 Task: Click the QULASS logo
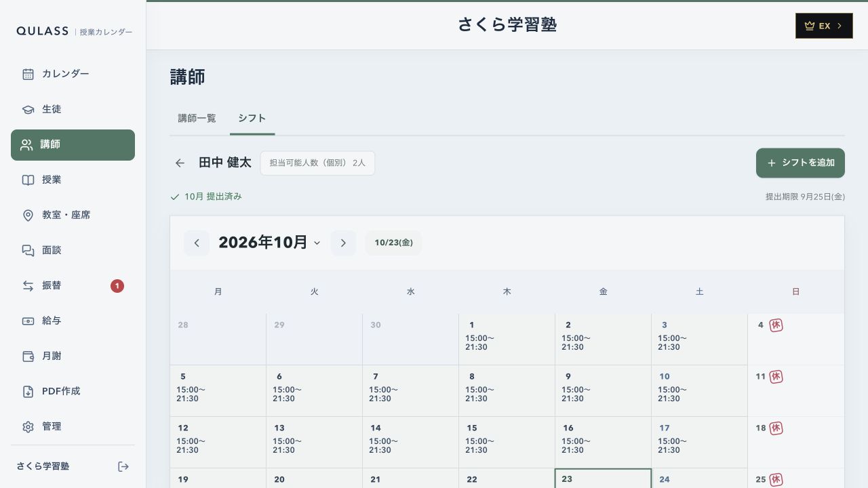pyautogui.click(x=43, y=31)
